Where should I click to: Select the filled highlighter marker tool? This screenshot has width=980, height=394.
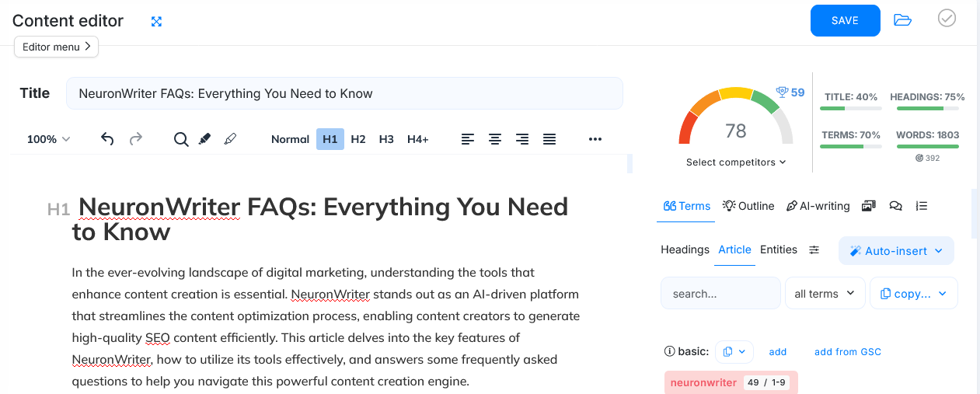tap(204, 139)
